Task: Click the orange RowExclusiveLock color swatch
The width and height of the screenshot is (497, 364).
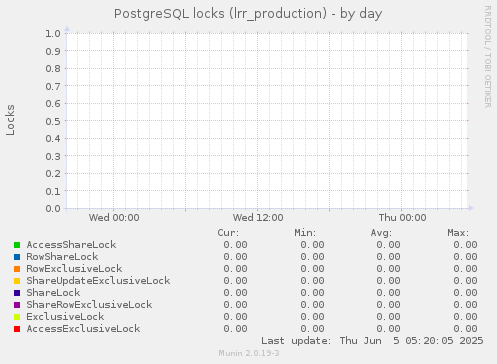Action: (17, 269)
